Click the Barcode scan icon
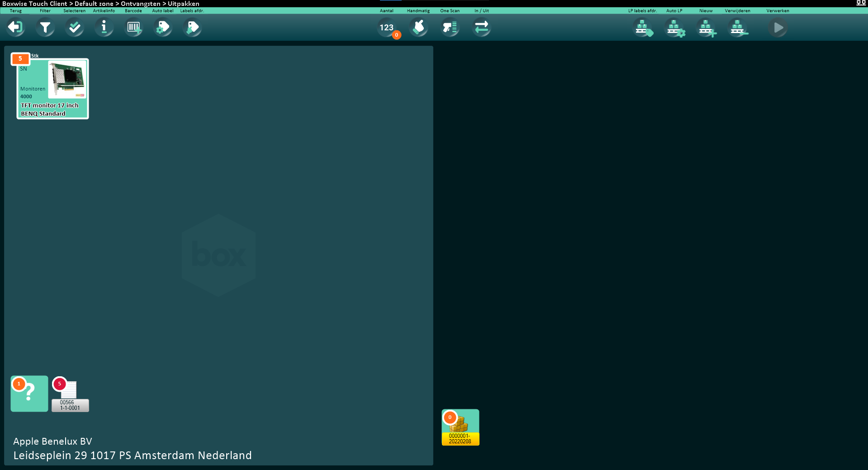The width and height of the screenshot is (868, 470). click(x=133, y=28)
